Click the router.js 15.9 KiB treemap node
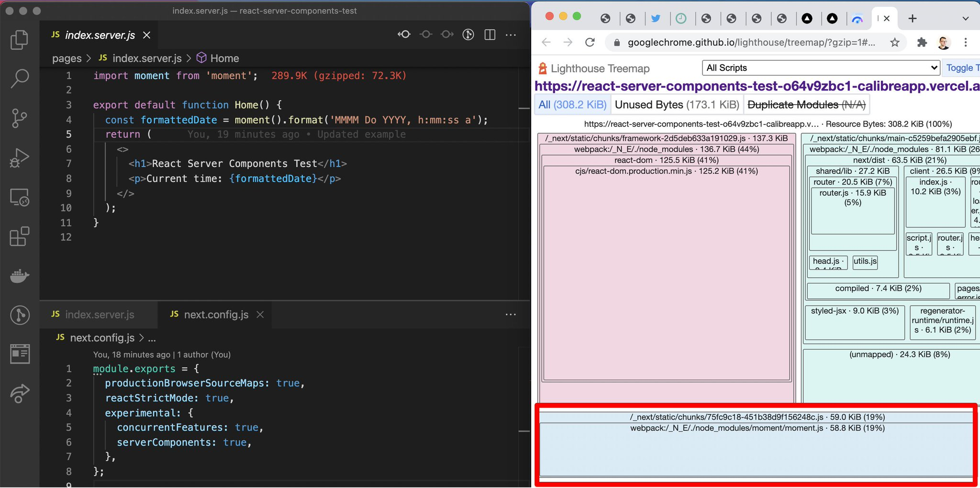The width and height of the screenshot is (980, 488). 853,211
